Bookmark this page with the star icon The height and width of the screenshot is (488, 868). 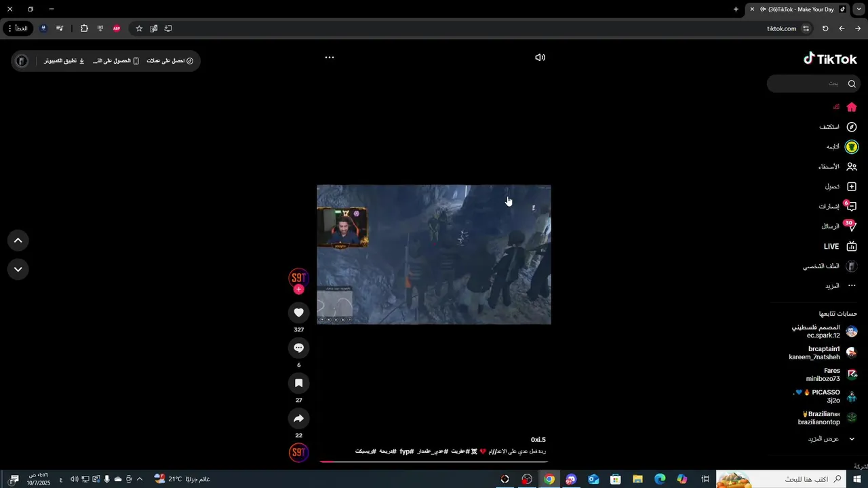tap(139, 28)
